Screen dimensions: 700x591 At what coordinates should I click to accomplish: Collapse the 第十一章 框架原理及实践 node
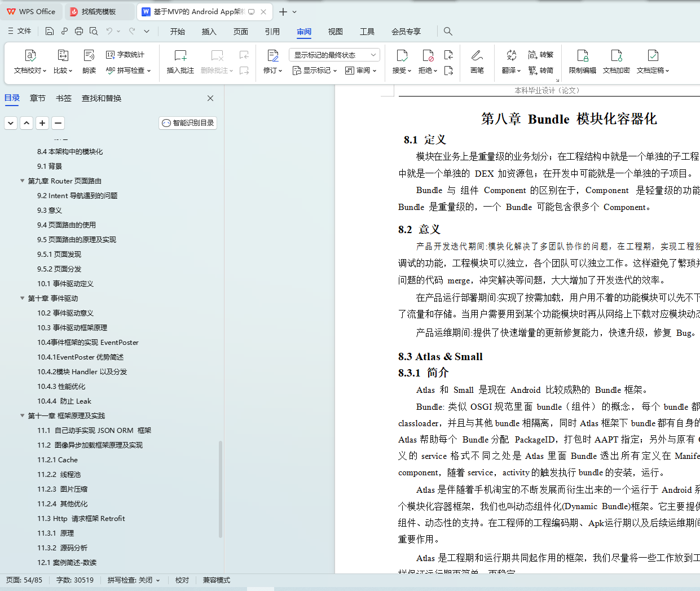23,415
